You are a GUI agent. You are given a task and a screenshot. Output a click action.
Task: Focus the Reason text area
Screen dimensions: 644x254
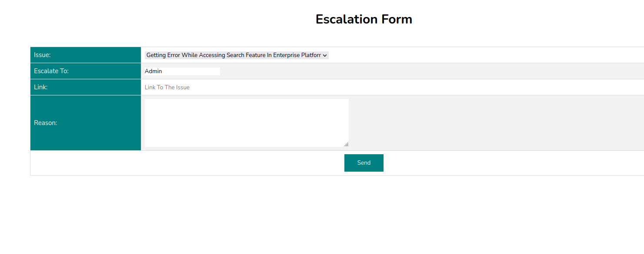pyautogui.click(x=247, y=123)
